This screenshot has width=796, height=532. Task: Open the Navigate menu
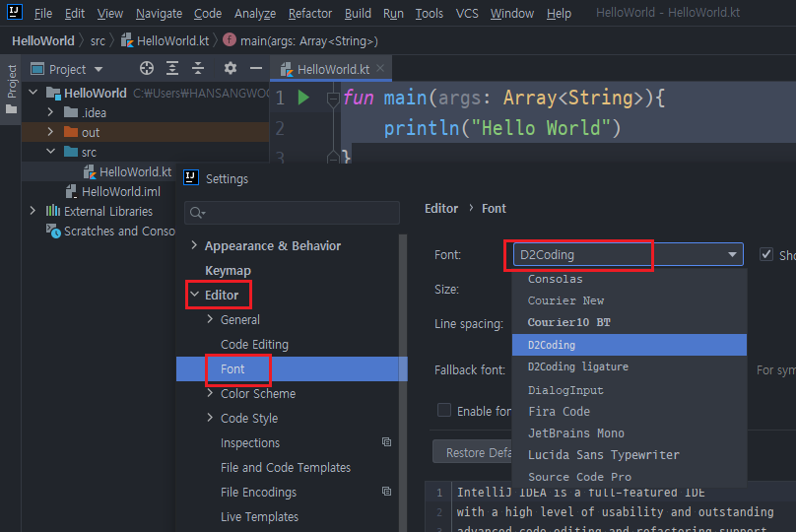(159, 13)
